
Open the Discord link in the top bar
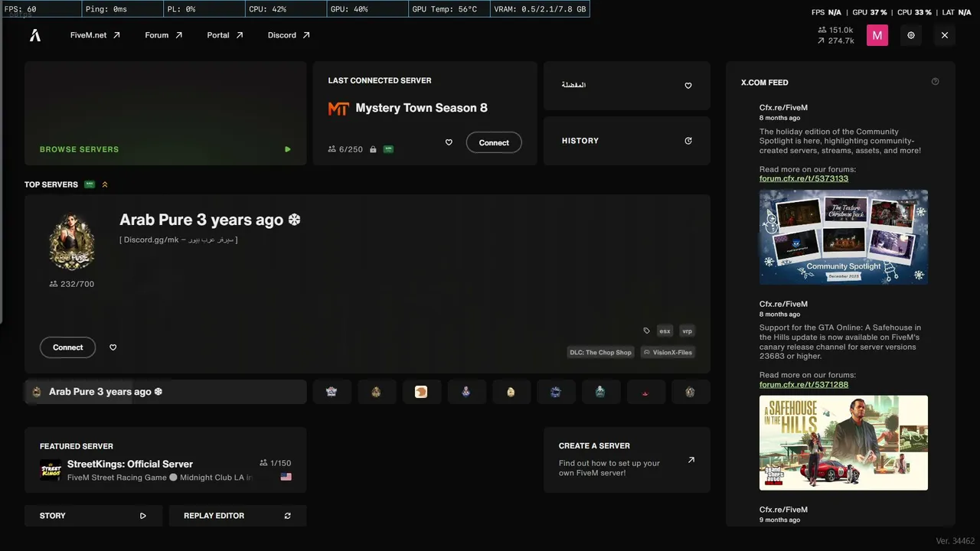coord(289,35)
